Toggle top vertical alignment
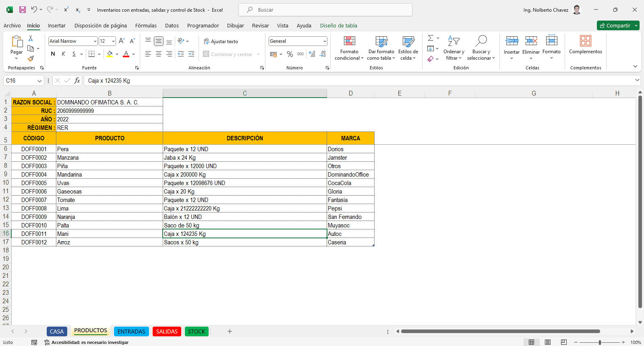This screenshot has height=346, width=644. click(148, 41)
